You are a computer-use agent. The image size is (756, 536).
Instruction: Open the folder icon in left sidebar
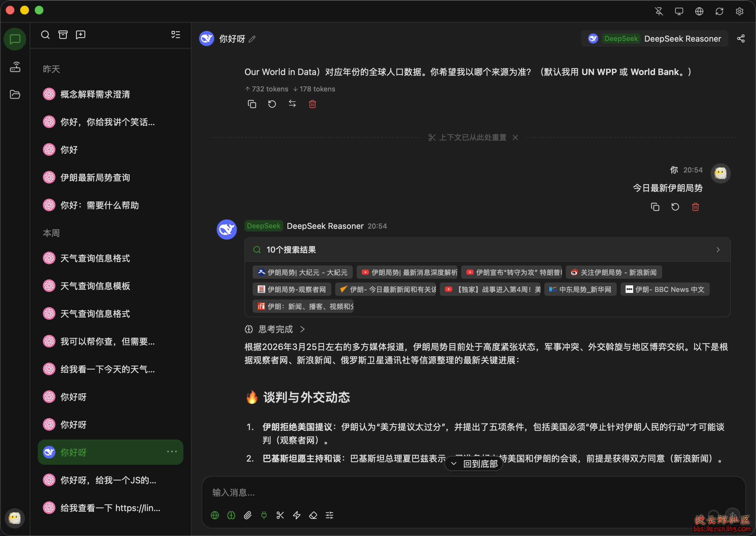tap(15, 94)
